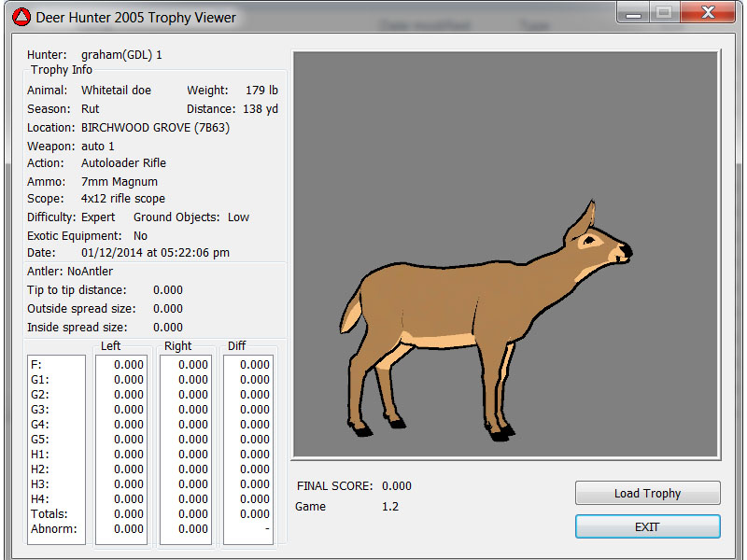Click the trophy date and time text

pyautogui.click(x=155, y=253)
